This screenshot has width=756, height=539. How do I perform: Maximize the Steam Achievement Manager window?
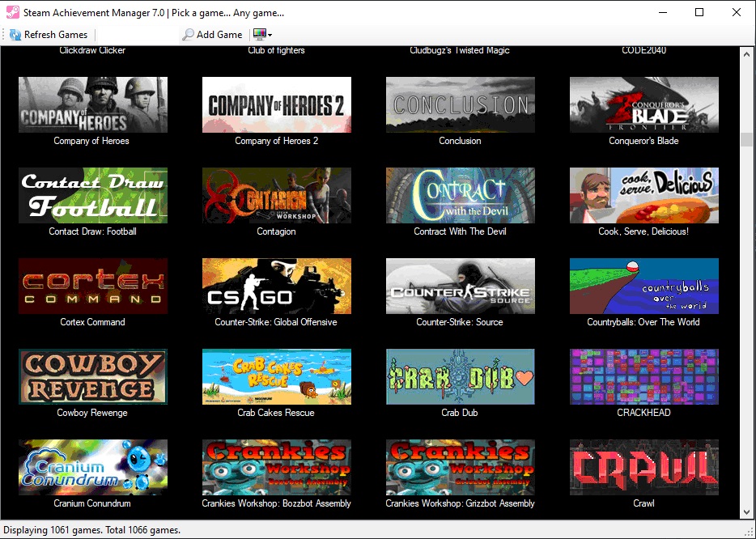pos(699,12)
